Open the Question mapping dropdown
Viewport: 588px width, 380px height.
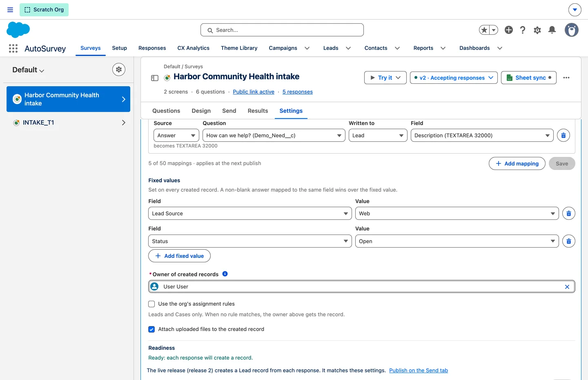(x=274, y=135)
